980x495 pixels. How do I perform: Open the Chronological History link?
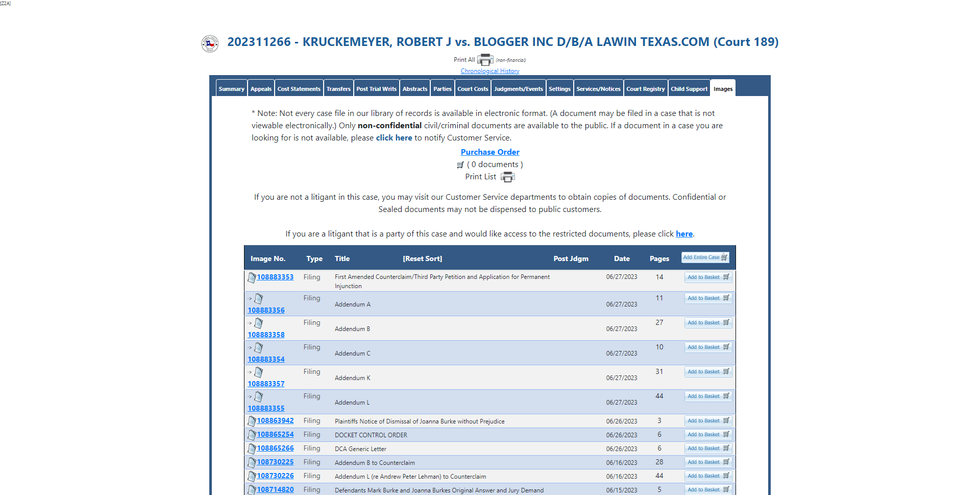pyautogui.click(x=490, y=71)
